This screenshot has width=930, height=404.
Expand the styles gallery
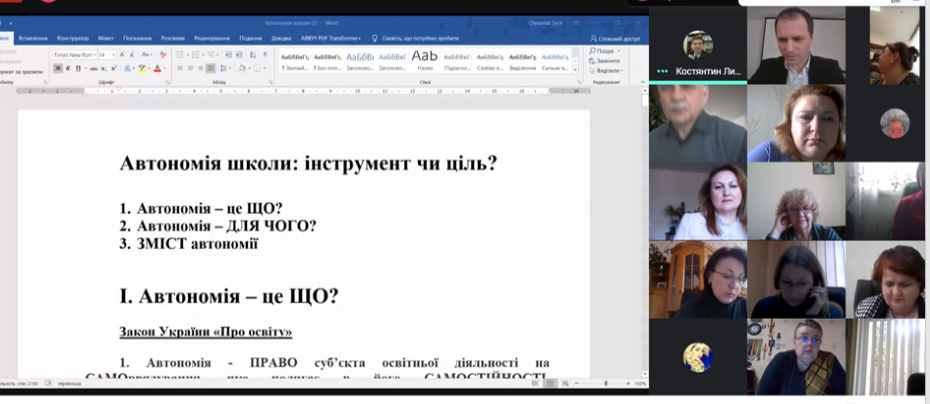click(x=574, y=68)
